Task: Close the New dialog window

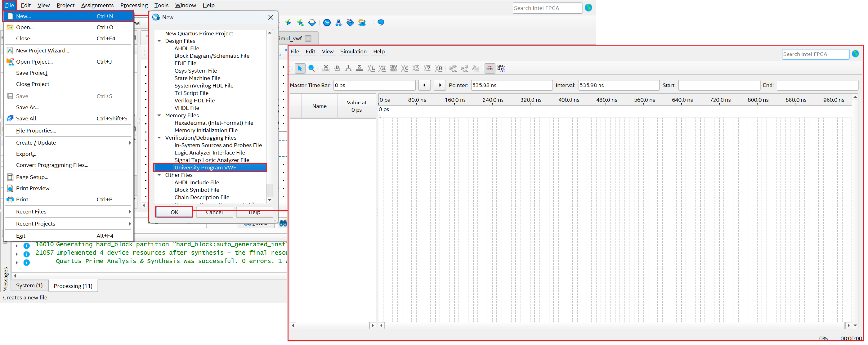Action: click(x=271, y=17)
